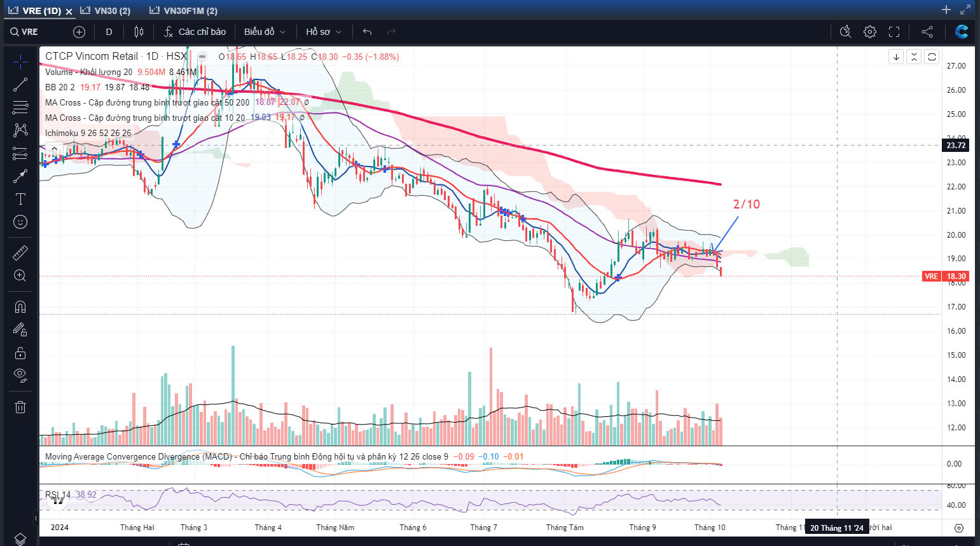Select the trend line drawing tool
Screen dimensions: 980x546
pyautogui.click(x=20, y=84)
